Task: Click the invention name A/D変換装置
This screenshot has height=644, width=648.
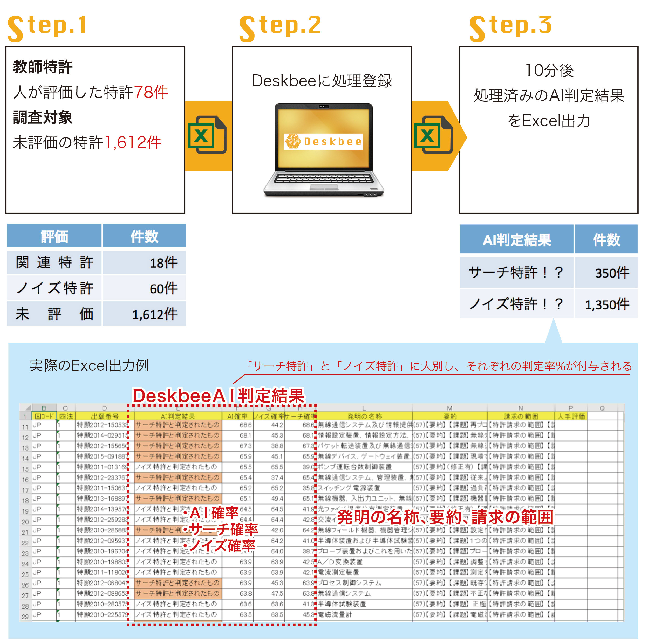Action: 340,562
